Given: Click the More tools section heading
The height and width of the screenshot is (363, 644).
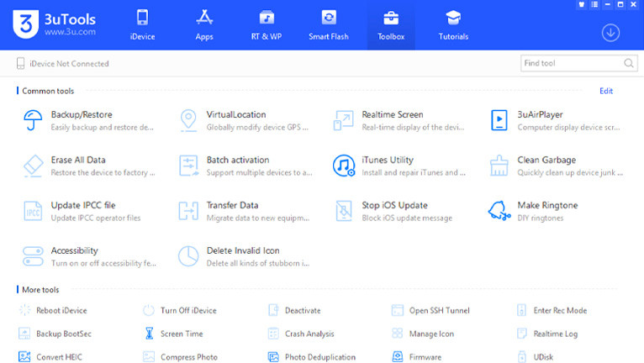Looking at the screenshot, I should (40, 290).
